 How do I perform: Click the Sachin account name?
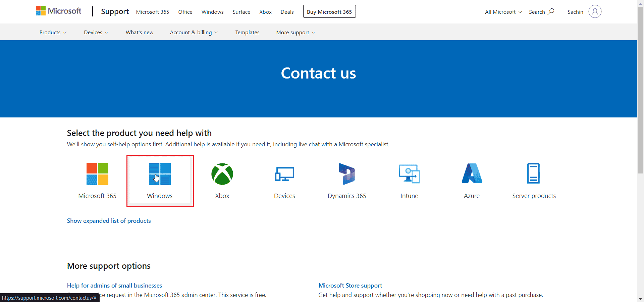[x=575, y=12]
